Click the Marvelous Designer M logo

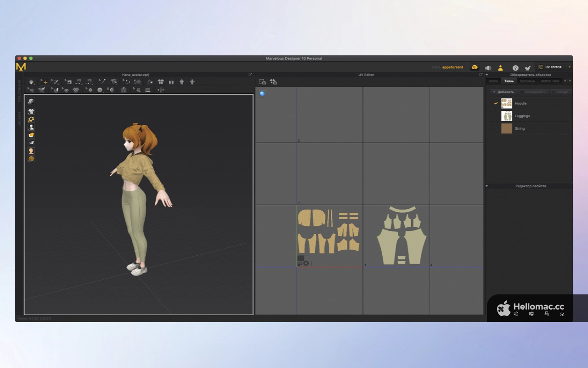click(21, 67)
